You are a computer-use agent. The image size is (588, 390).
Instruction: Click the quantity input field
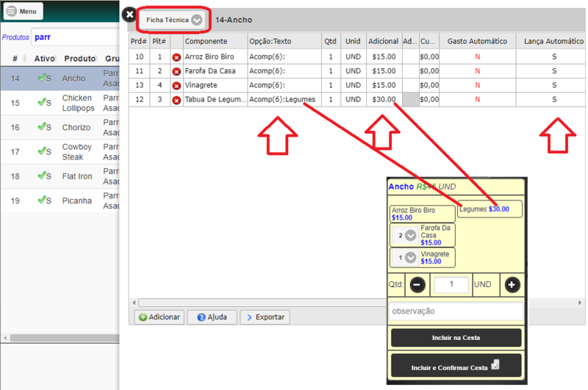451,284
